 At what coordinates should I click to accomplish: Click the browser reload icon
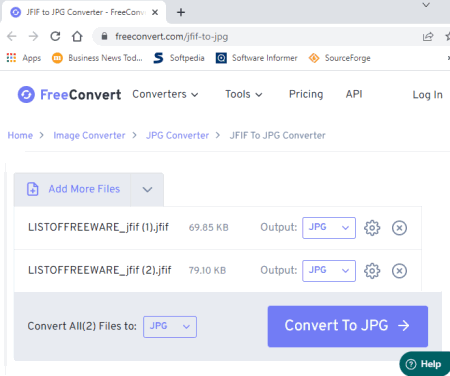click(x=55, y=36)
